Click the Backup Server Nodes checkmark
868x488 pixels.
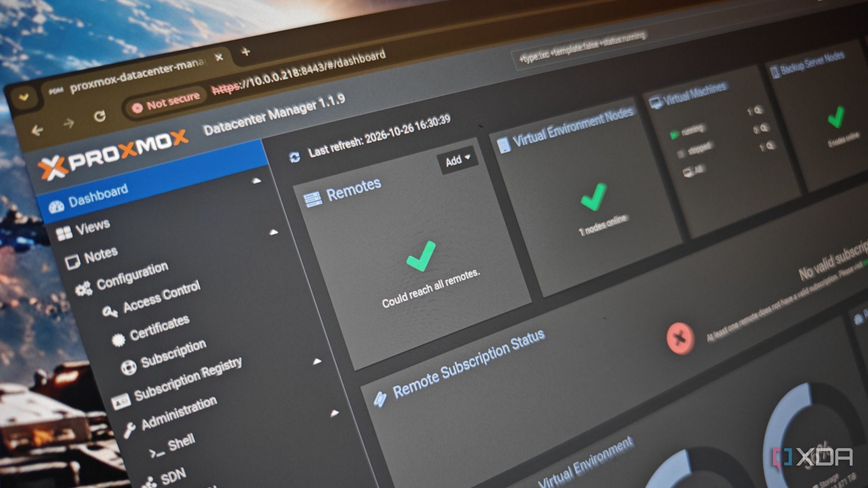pyautogui.click(x=836, y=117)
